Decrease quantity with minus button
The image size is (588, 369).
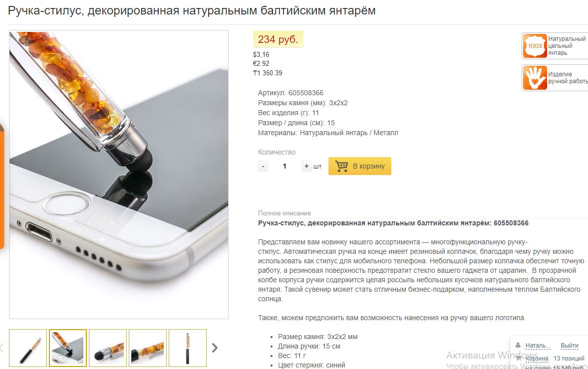(263, 167)
